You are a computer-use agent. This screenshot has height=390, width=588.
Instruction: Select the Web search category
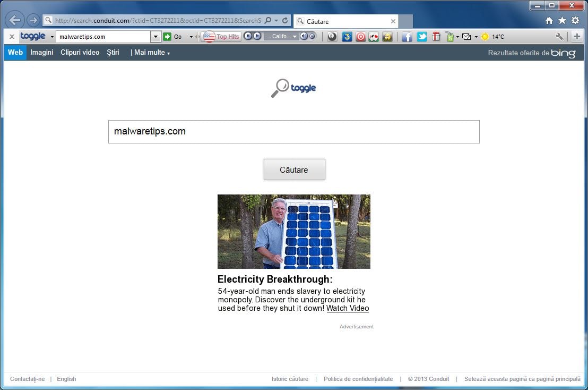coord(15,52)
